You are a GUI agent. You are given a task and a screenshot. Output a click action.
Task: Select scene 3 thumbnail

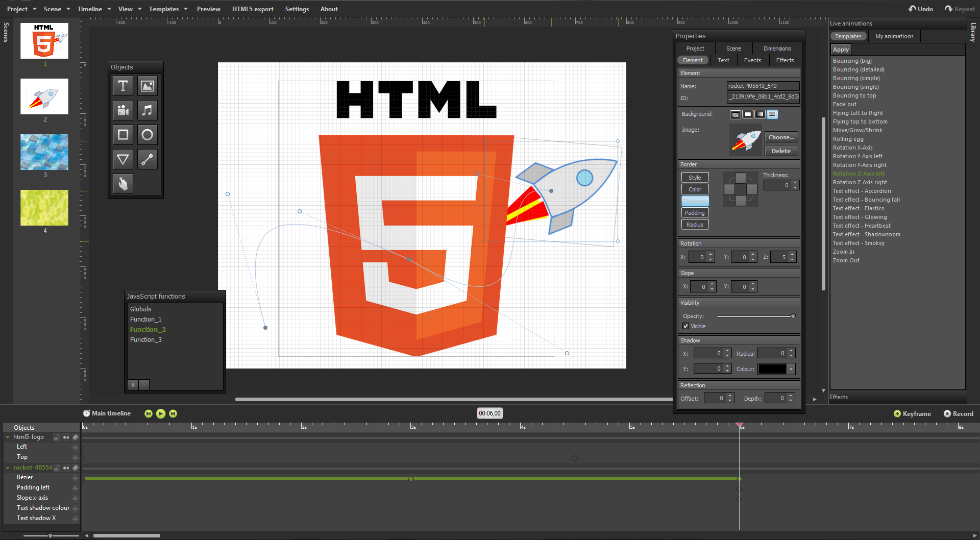[x=44, y=152]
